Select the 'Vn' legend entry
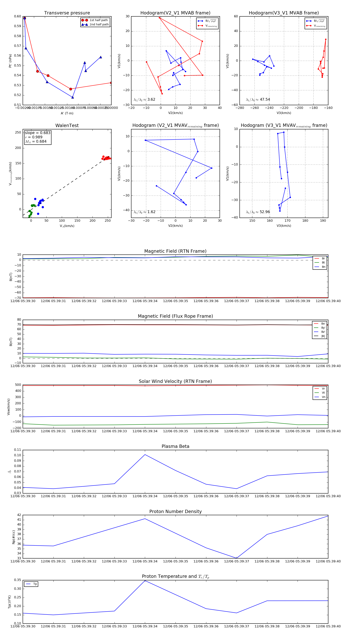Screen dimensions: 351x644 click(x=320, y=397)
